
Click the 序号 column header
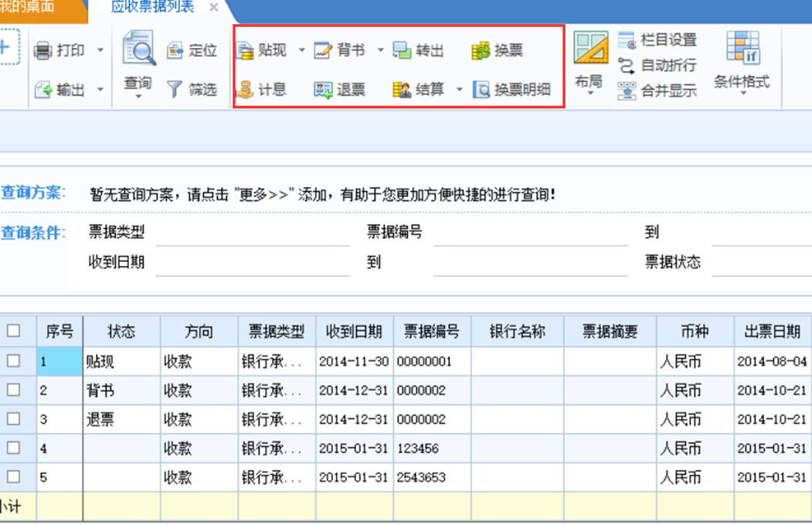[x=59, y=331]
